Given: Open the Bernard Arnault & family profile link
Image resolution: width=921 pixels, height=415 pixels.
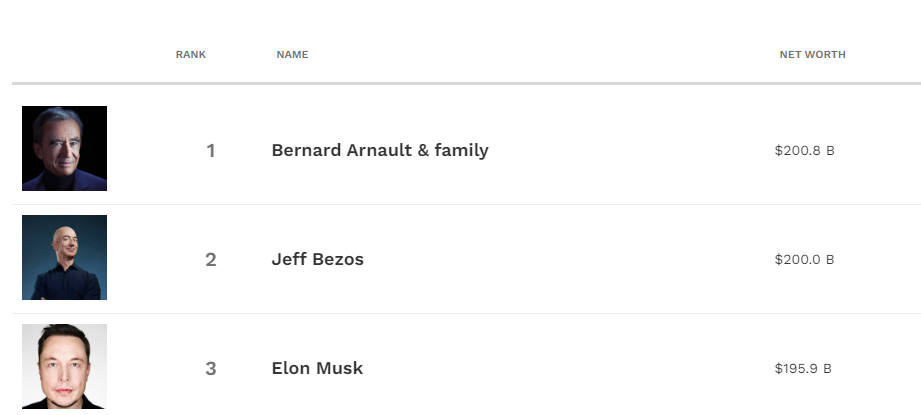Looking at the screenshot, I should point(380,150).
